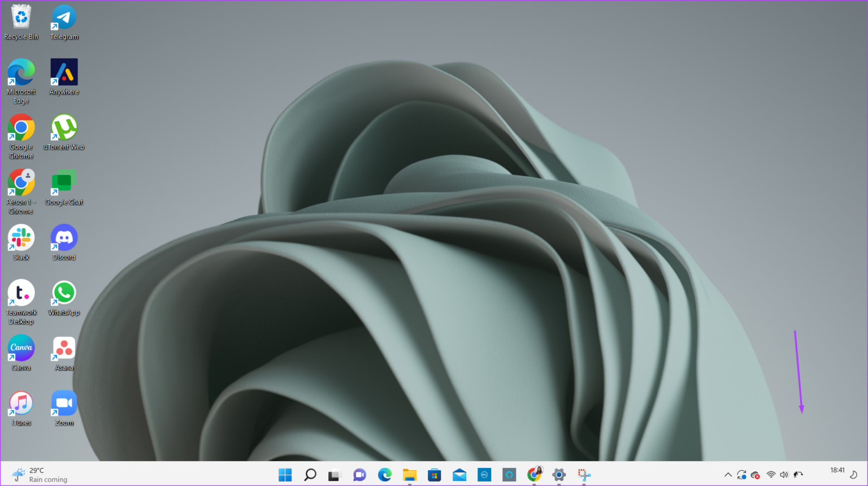Open the Start menu

tap(285, 475)
